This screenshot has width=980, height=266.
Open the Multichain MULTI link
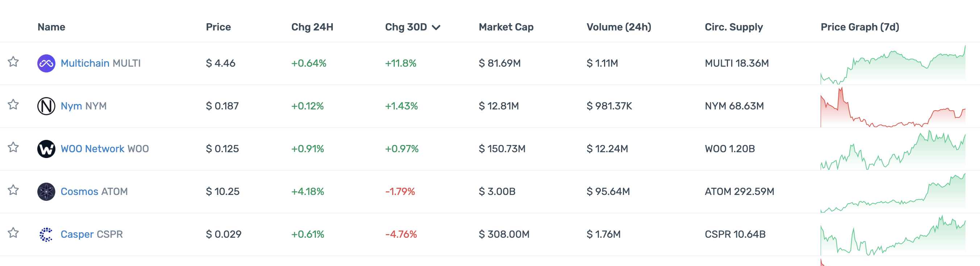click(x=100, y=63)
